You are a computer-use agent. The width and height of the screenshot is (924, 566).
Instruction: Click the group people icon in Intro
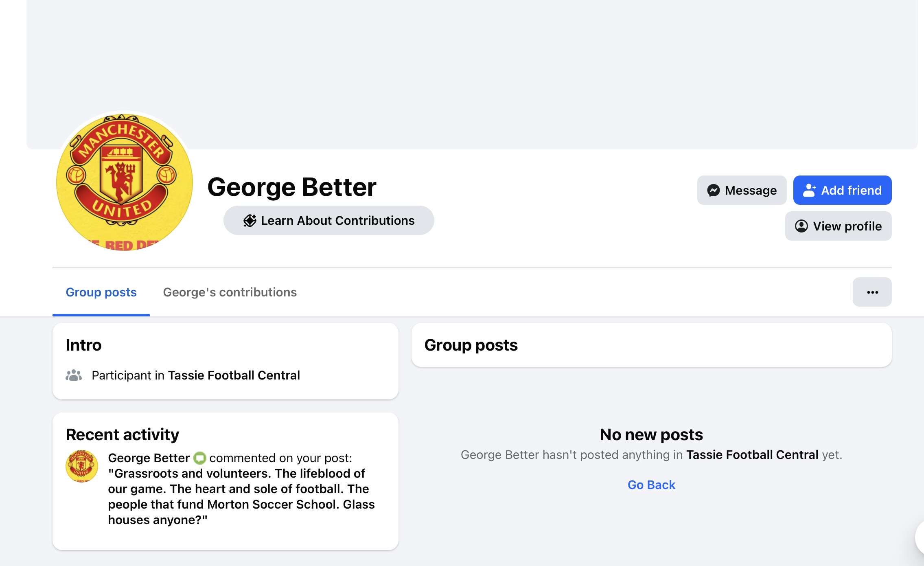click(74, 375)
